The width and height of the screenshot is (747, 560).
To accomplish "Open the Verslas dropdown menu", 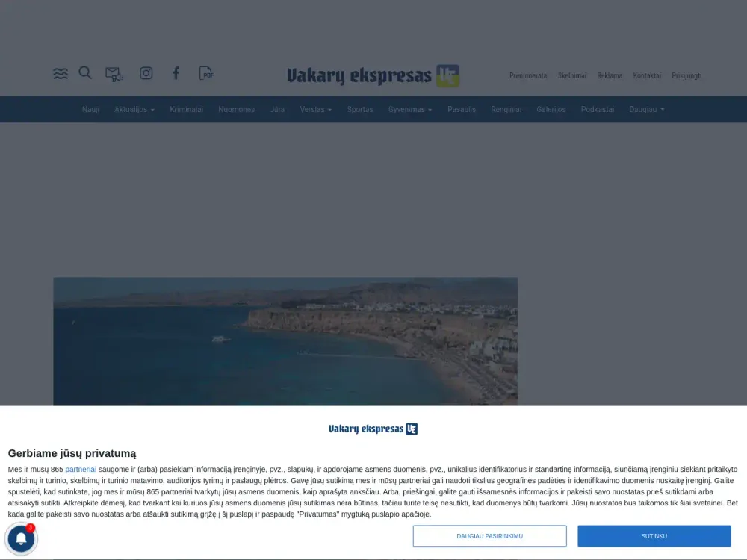I will [315, 109].
